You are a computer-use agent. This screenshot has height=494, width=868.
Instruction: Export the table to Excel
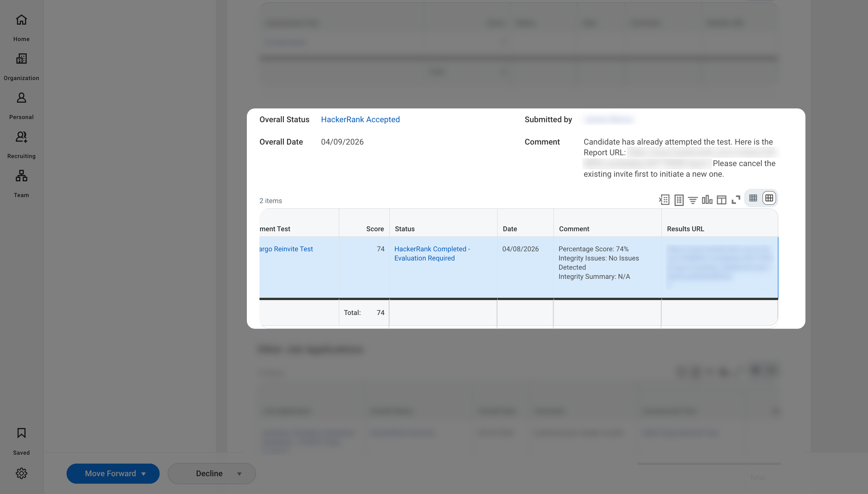coord(664,200)
